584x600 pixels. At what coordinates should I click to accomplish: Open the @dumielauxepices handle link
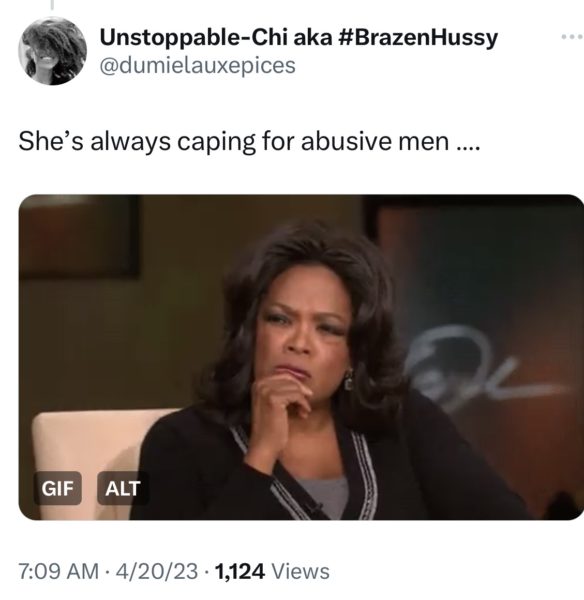coord(197,65)
